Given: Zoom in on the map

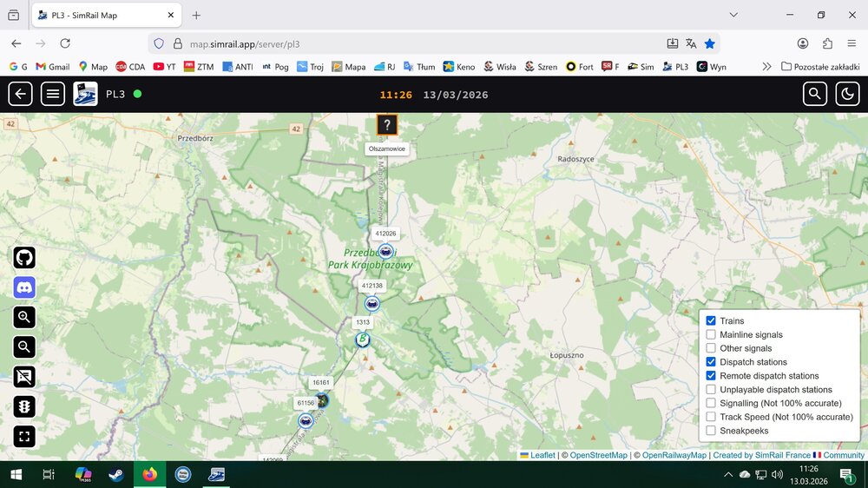Looking at the screenshot, I should 24,318.
